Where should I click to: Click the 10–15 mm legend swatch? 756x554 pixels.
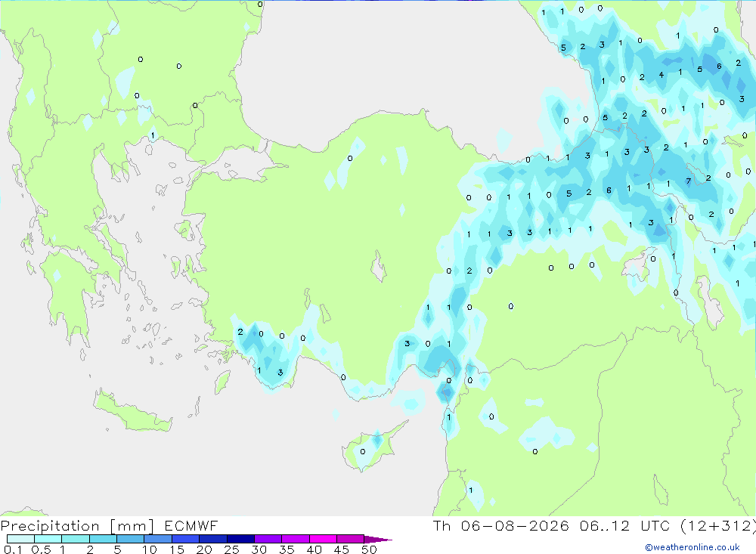pos(158,539)
